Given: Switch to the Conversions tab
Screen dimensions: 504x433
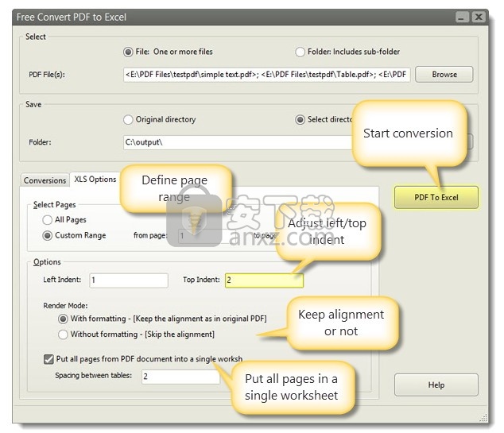Looking at the screenshot, I should coord(45,180).
